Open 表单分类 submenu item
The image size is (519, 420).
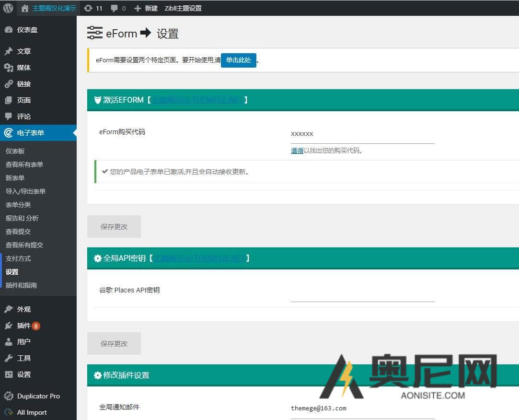pos(18,205)
